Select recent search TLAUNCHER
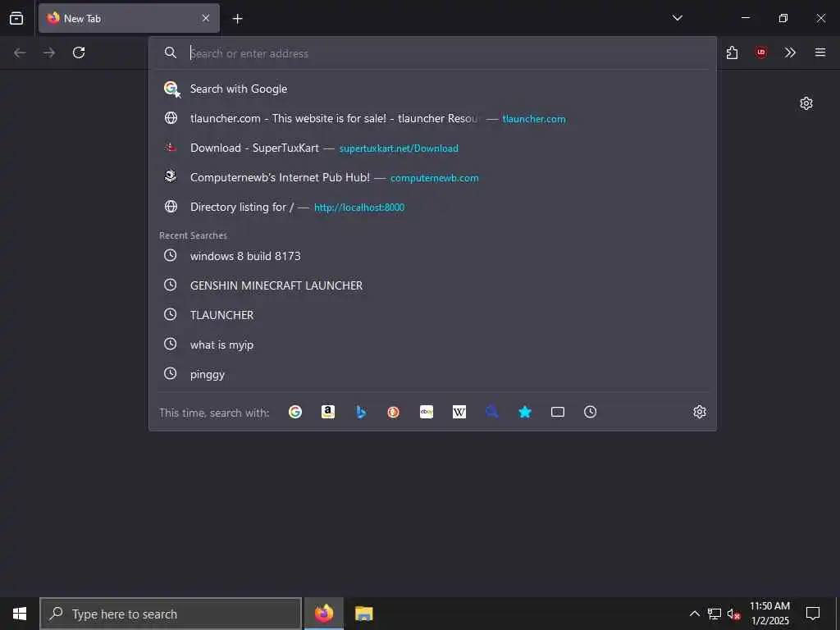 (x=432, y=315)
